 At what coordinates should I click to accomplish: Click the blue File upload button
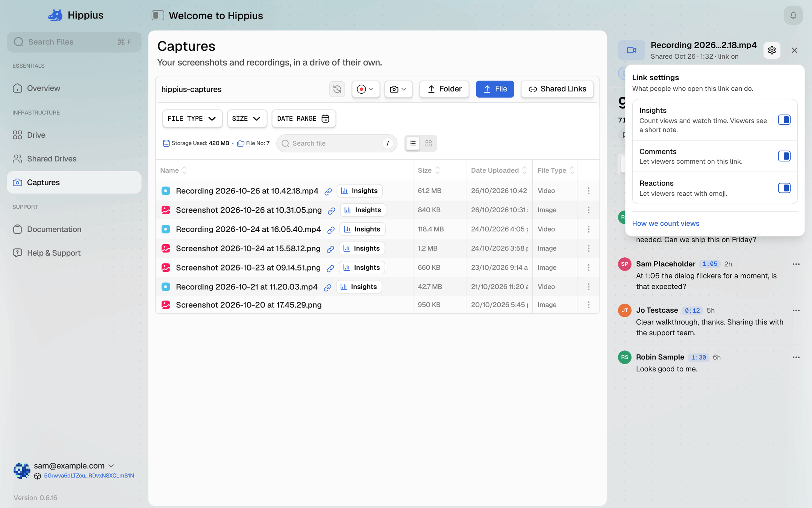pos(495,89)
